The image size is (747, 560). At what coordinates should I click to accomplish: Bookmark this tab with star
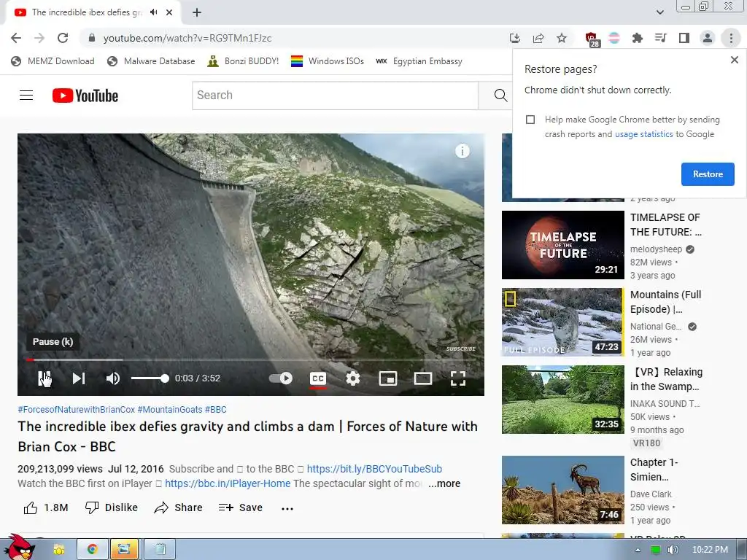pyautogui.click(x=562, y=38)
